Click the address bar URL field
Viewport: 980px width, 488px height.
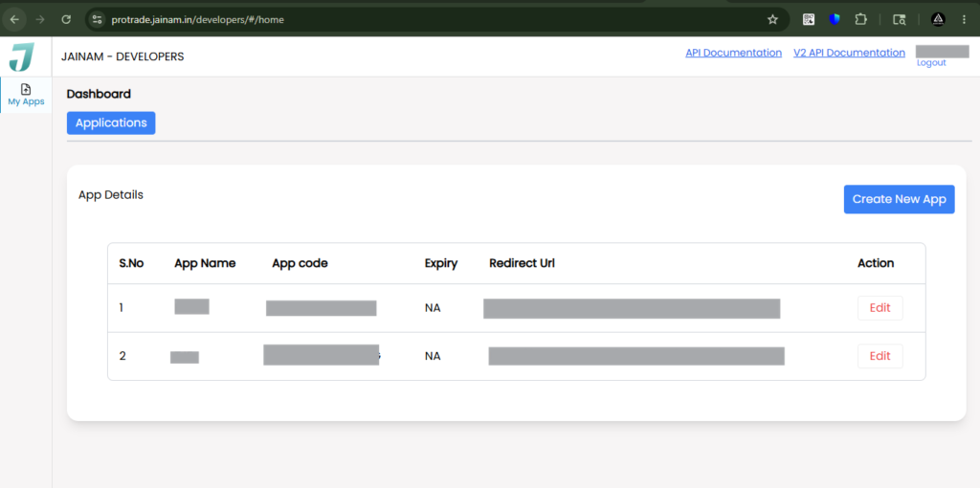tap(432, 19)
